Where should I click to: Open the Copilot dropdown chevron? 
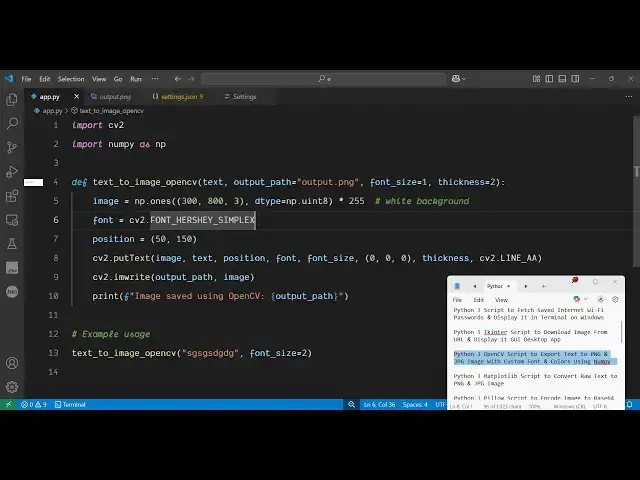pos(464,79)
